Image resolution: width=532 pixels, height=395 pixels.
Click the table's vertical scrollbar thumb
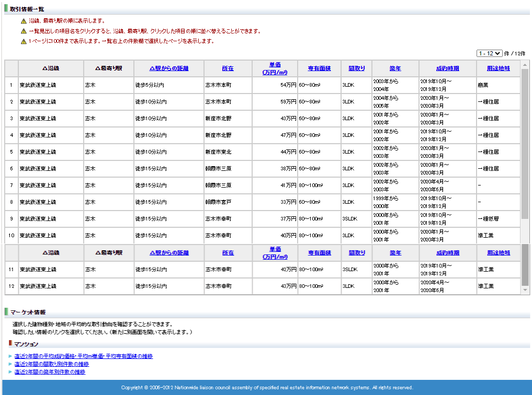click(x=525, y=144)
